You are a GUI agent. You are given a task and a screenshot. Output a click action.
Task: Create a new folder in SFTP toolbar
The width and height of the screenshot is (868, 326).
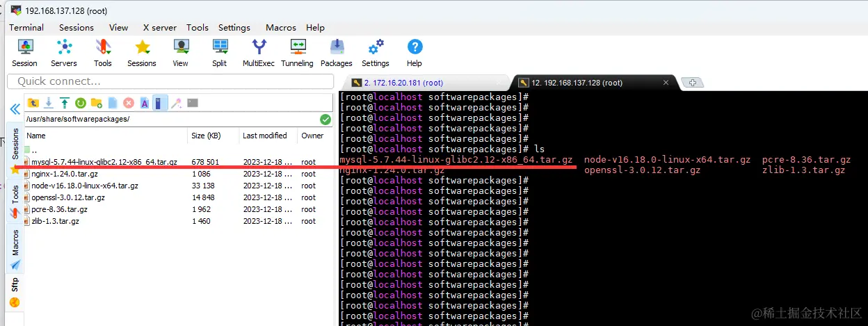tap(97, 103)
